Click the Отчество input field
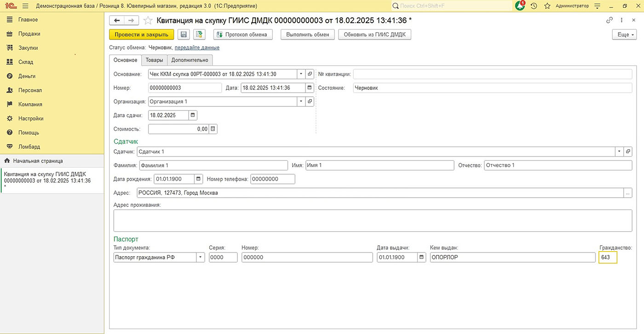Screen dimensions: 644x334 [x=558, y=165]
